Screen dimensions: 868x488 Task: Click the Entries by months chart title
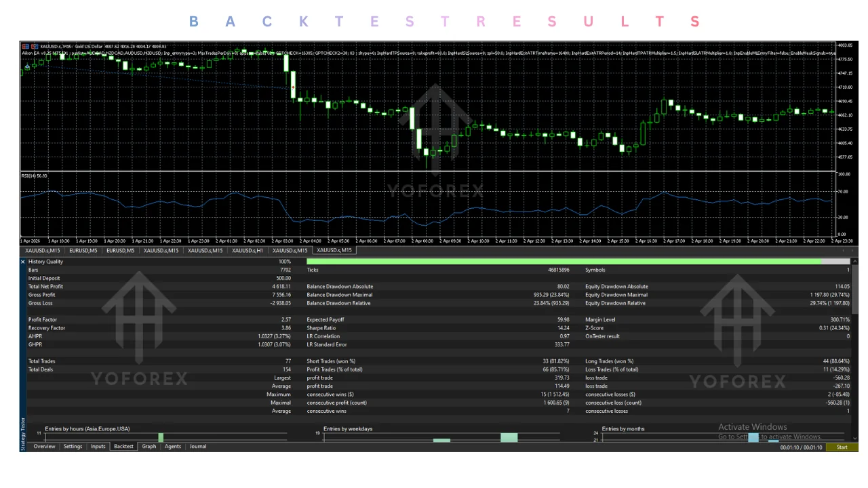coord(625,429)
